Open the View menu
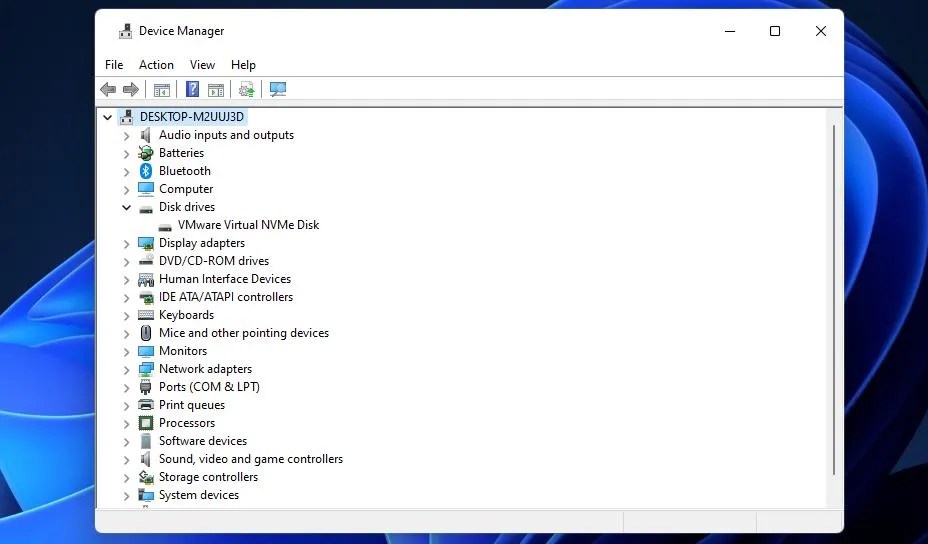This screenshot has width=928, height=544. pos(202,65)
